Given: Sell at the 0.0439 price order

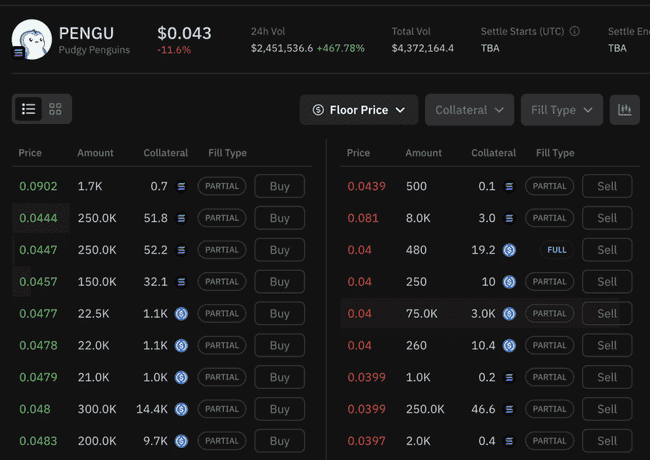Looking at the screenshot, I should [607, 186].
